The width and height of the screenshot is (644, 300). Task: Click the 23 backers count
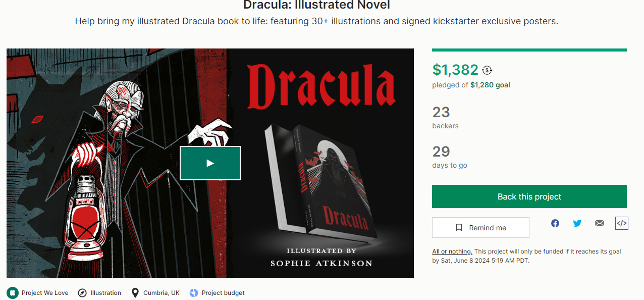coord(446,117)
